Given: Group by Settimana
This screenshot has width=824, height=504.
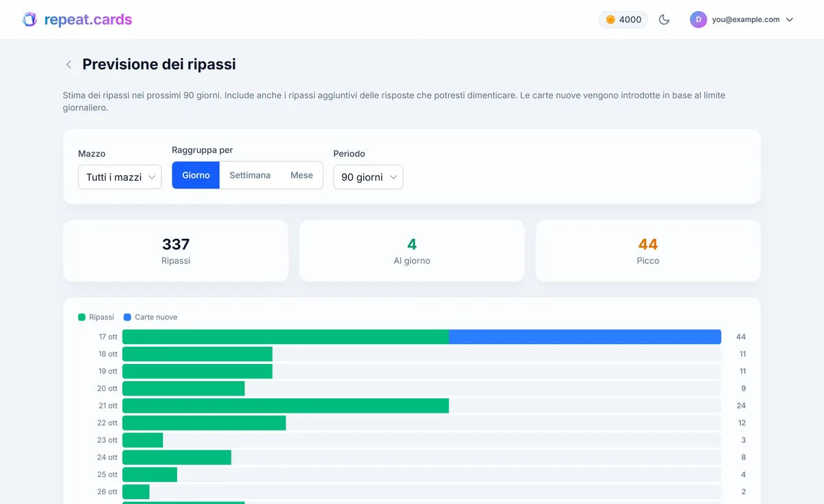Looking at the screenshot, I should 250,175.
